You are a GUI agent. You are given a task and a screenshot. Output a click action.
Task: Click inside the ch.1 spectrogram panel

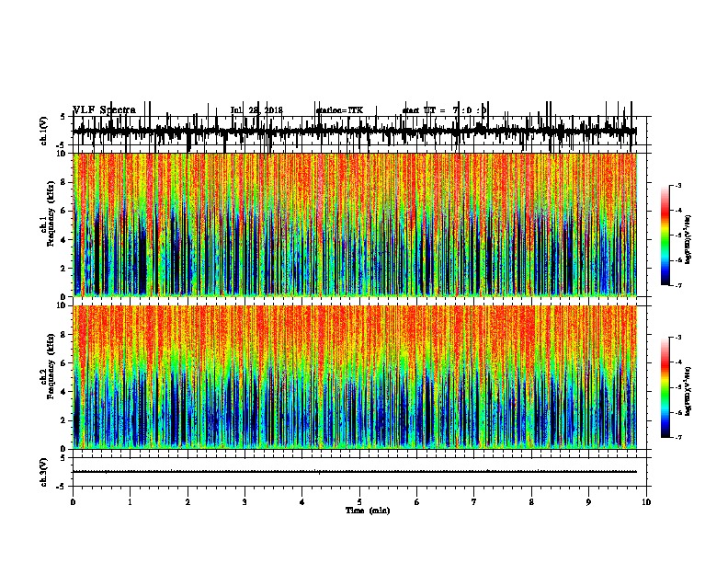click(x=354, y=224)
